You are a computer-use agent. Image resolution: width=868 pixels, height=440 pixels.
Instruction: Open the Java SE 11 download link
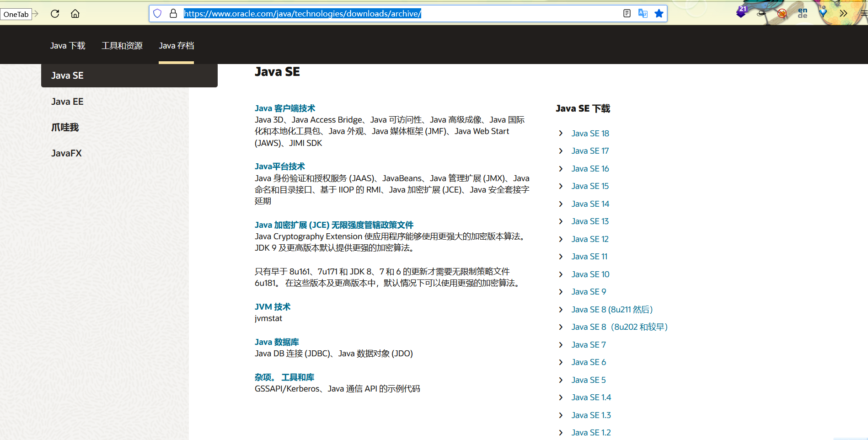click(x=589, y=257)
